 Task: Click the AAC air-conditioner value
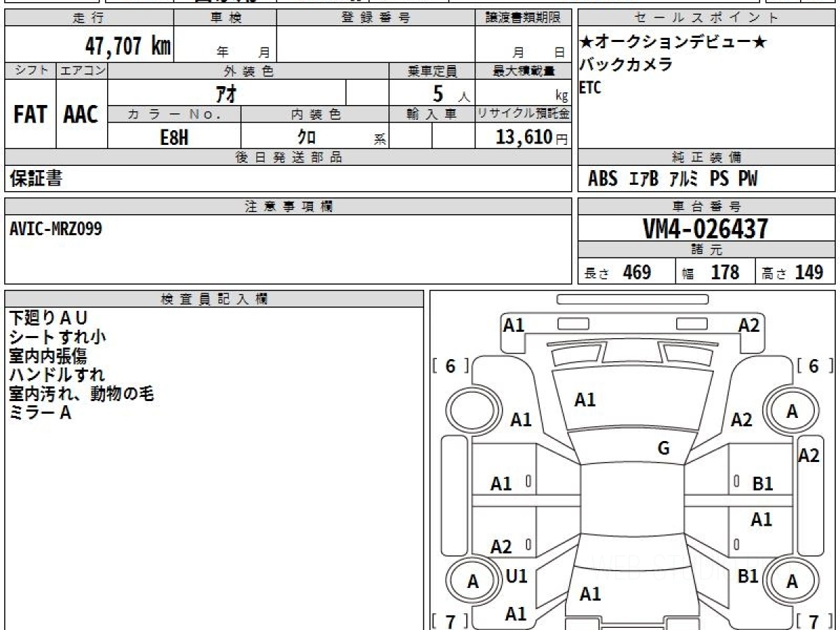tap(81, 114)
